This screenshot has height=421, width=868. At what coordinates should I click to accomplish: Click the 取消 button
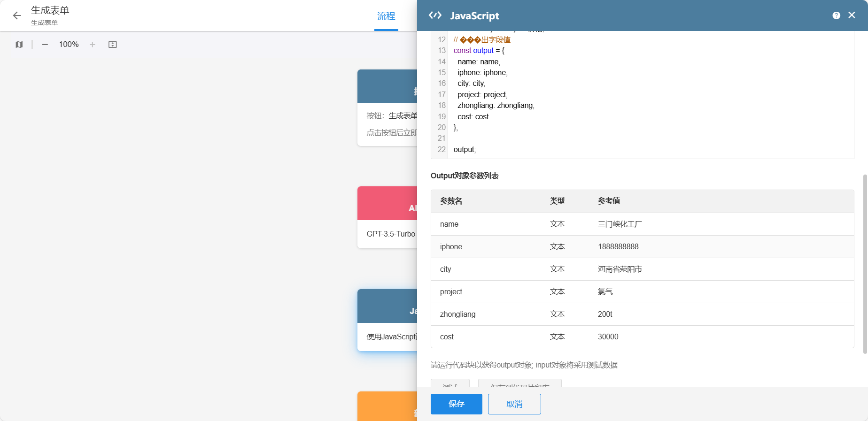[514, 404]
